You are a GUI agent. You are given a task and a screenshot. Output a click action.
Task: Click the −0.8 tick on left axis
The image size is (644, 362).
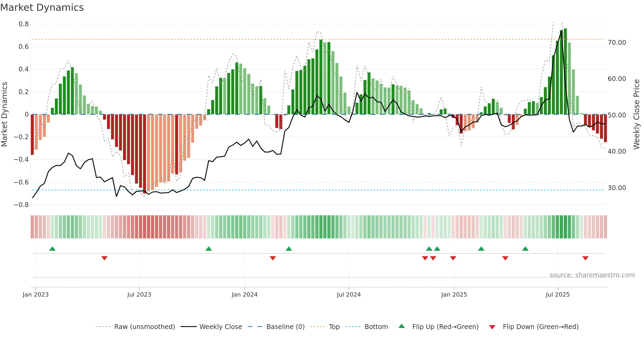point(21,205)
